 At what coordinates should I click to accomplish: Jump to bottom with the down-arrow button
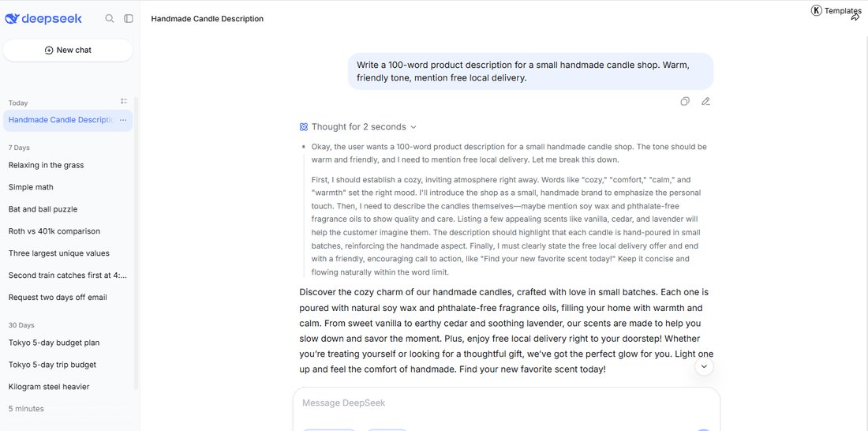click(704, 366)
